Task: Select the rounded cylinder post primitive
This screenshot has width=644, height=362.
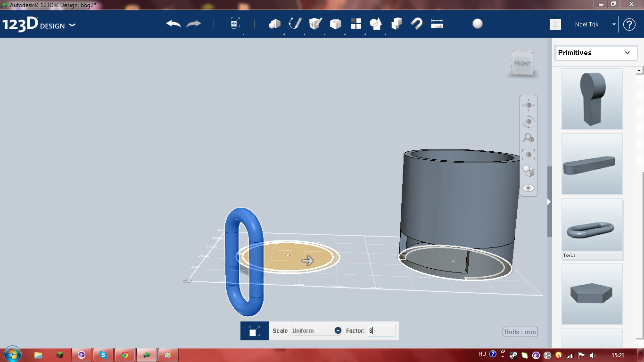Action: pos(592,99)
